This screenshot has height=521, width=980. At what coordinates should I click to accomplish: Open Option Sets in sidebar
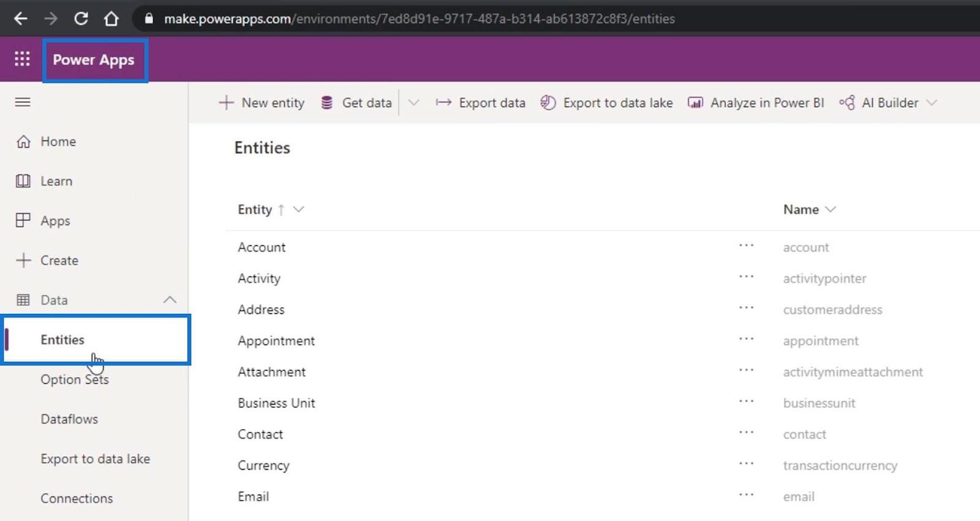pos(75,379)
